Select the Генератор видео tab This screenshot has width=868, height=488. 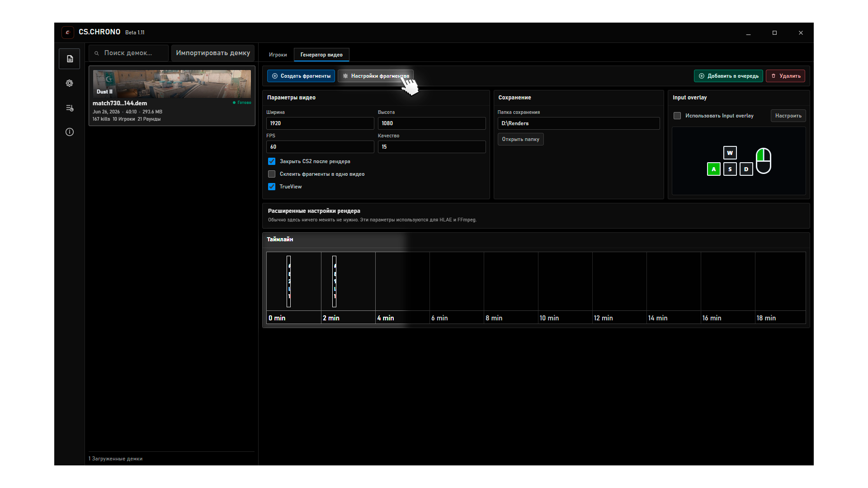coord(321,55)
